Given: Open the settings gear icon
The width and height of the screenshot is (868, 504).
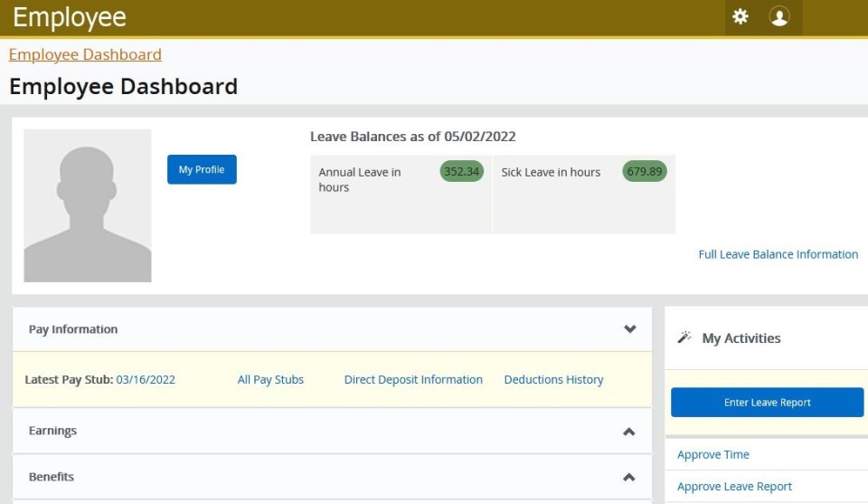Looking at the screenshot, I should [x=741, y=16].
